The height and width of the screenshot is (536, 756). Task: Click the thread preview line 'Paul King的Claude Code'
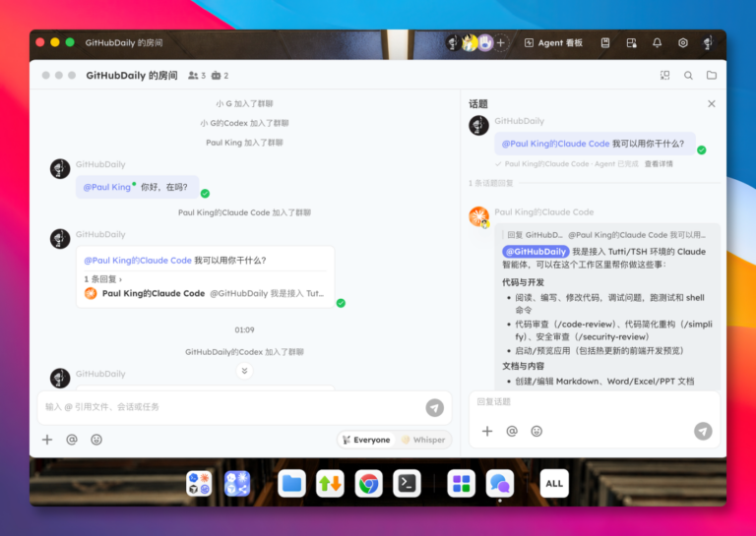(205, 293)
